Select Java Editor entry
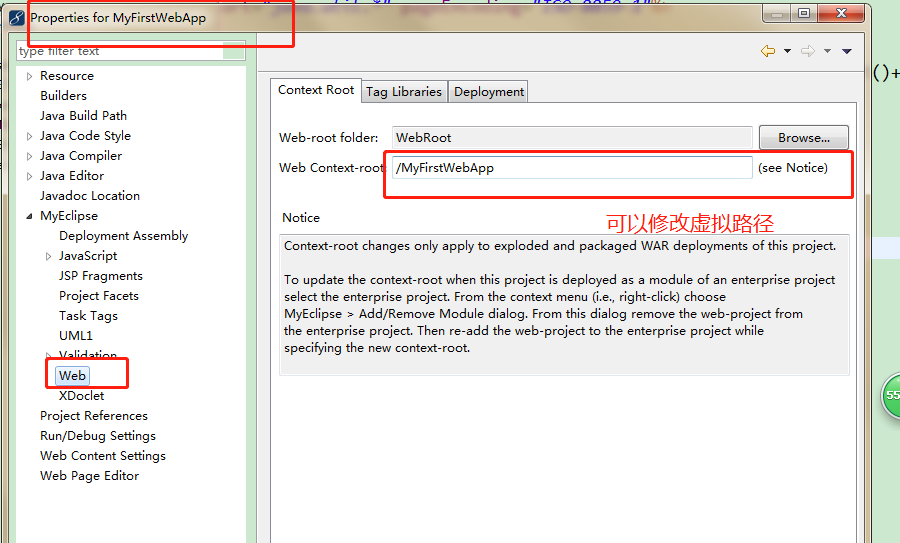Image resolution: width=900 pixels, height=543 pixels. point(72,176)
